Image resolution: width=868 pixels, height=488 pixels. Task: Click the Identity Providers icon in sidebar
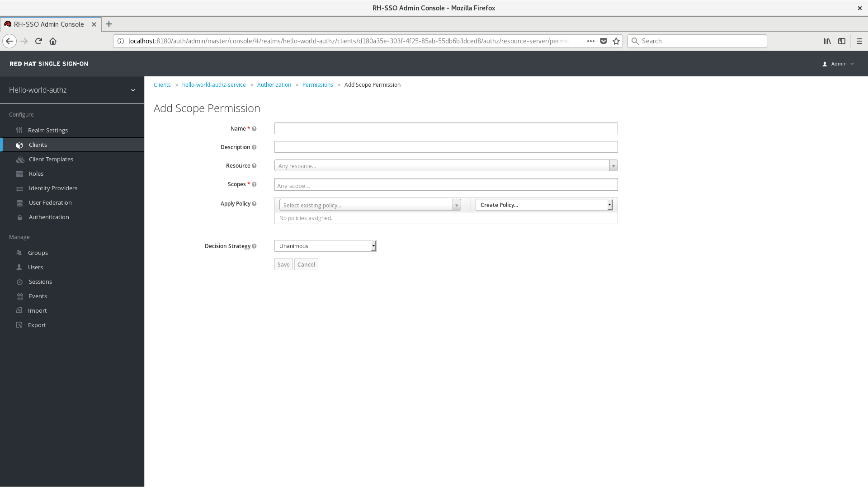[x=19, y=188]
